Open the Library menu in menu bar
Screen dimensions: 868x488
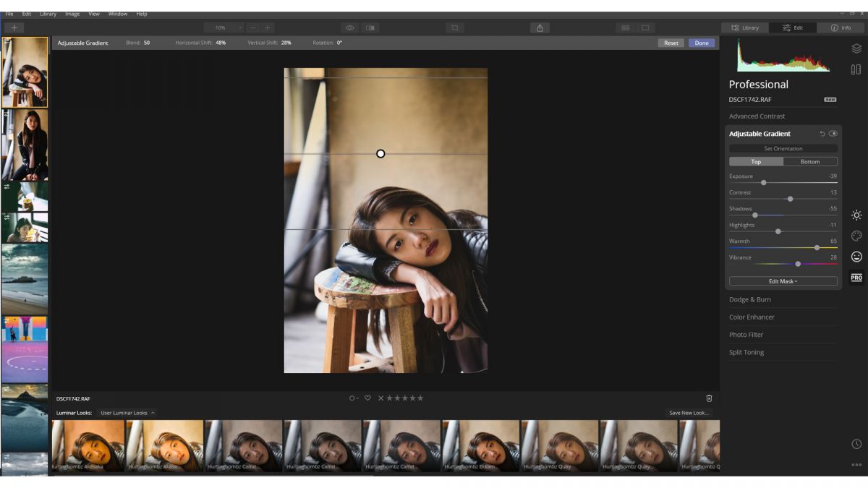pyautogui.click(x=48, y=14)
